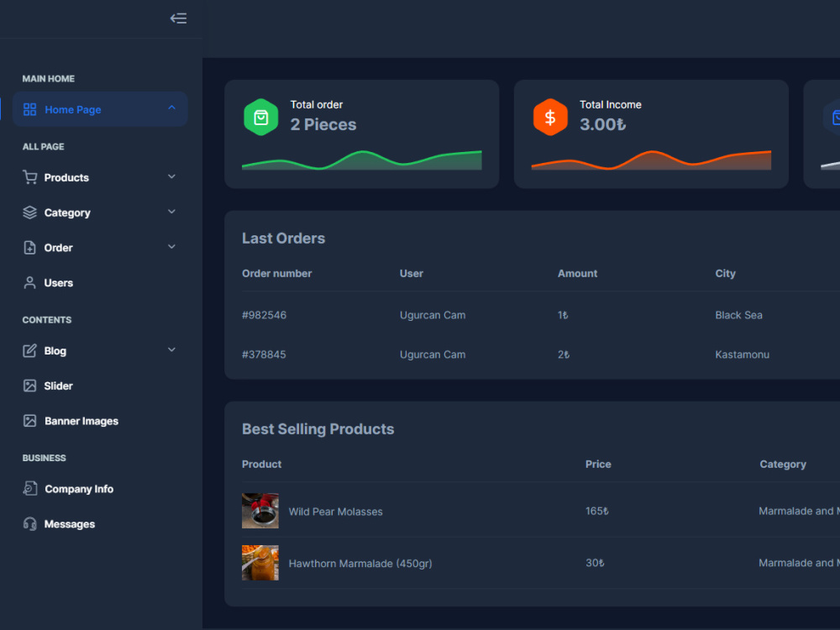Click green Total order bag hexagon icon

coord(261,118)
